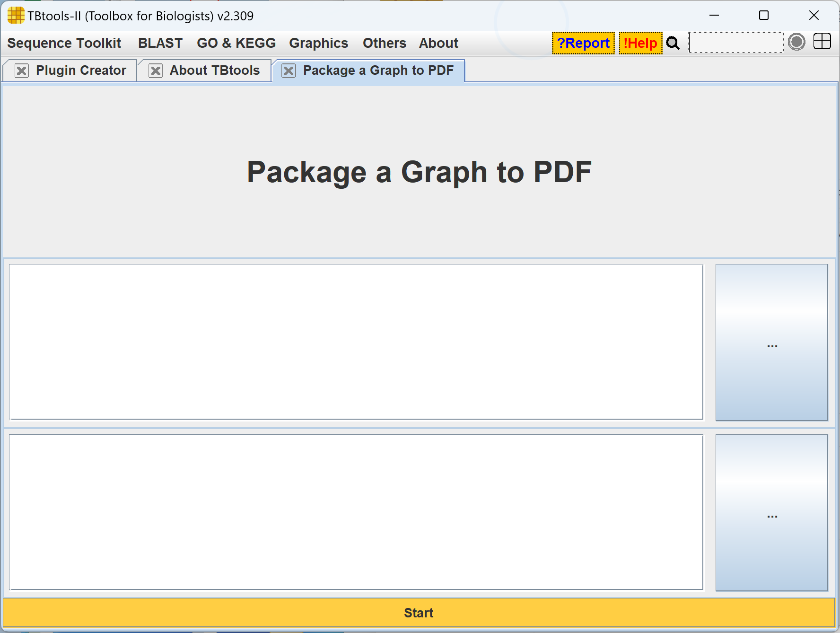
Task: Open the BLAST menu
Action: (160, 43)
